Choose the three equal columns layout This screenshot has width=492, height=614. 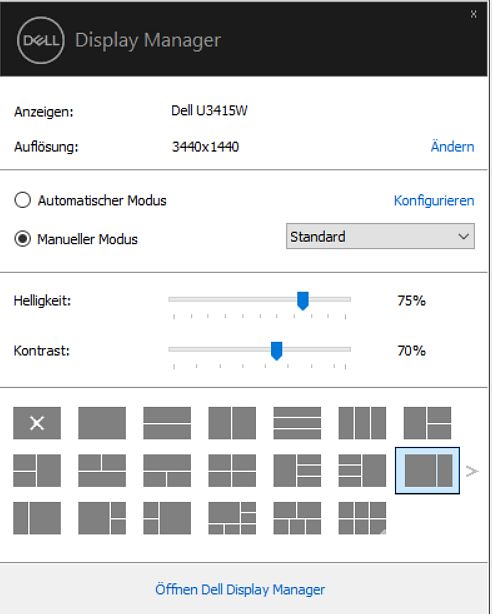[x=362, y=423]
